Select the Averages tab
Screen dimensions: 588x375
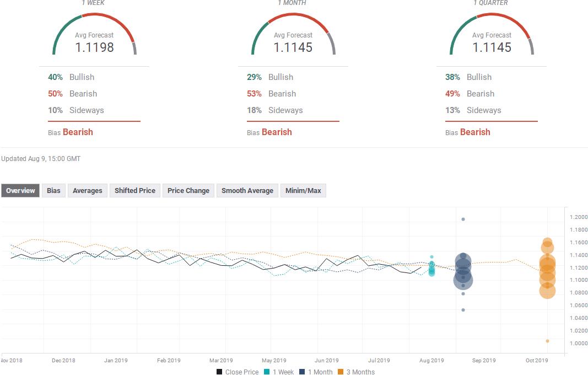87,191
